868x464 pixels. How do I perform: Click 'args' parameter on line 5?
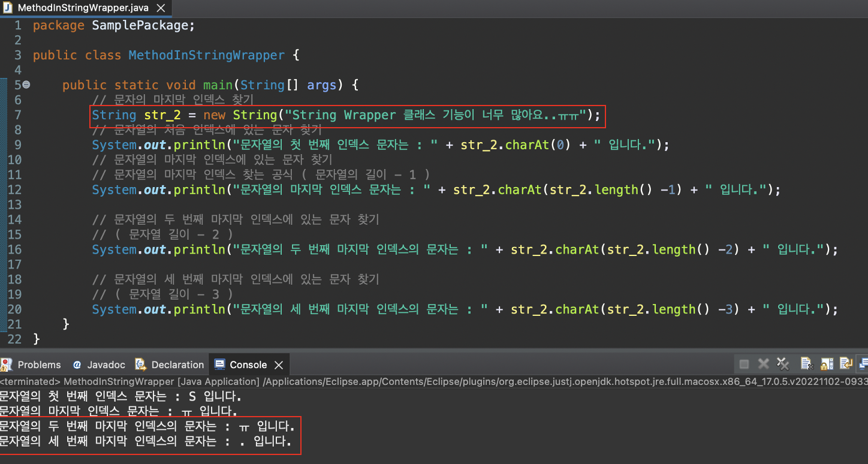322,85
